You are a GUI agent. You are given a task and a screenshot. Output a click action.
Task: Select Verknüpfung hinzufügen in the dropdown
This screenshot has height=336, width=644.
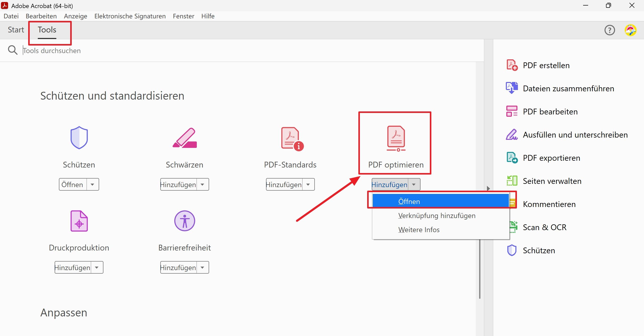pos(441,216)
